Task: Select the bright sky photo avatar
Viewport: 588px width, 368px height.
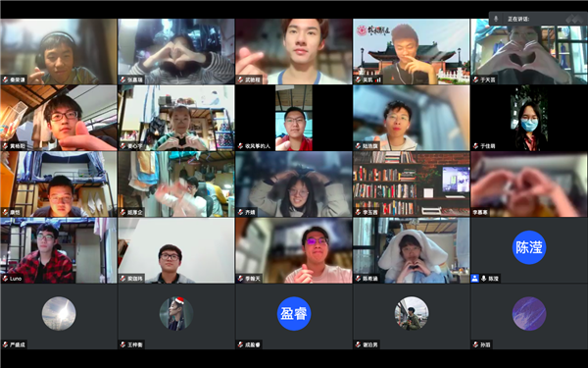Action: coord(59,314)
